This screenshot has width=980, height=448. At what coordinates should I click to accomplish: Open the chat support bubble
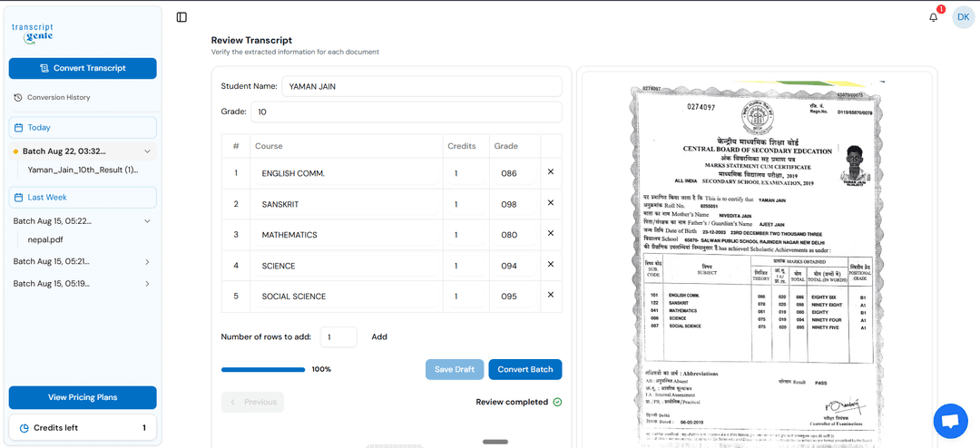[950, 421]
